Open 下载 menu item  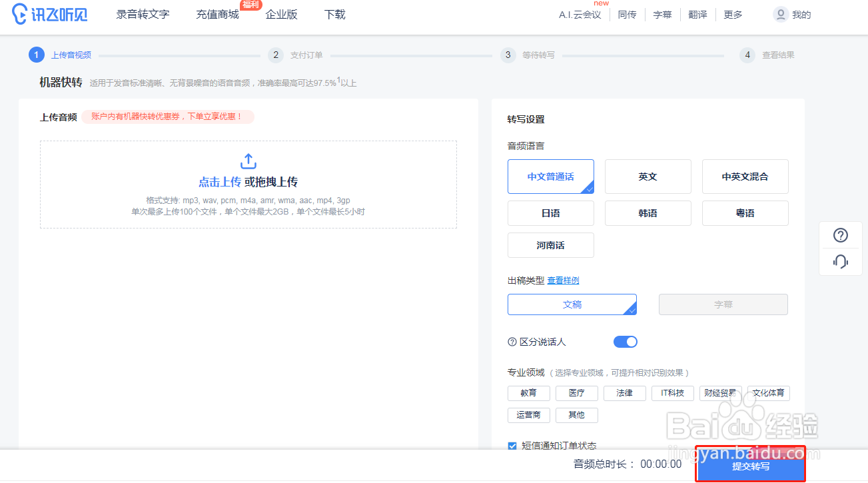pos(335,14)
